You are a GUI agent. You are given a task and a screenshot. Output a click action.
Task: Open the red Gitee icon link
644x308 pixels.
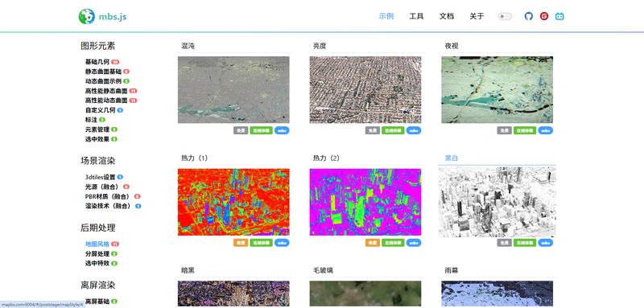click(x=544, y=16)
